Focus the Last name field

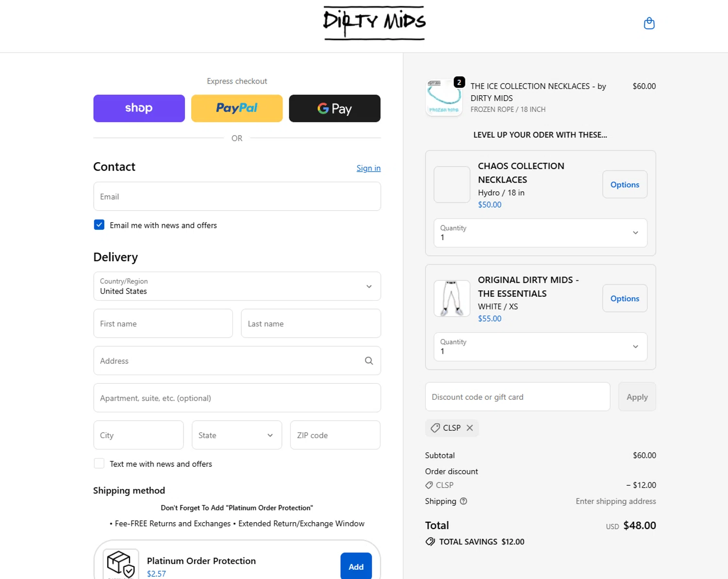311,324
